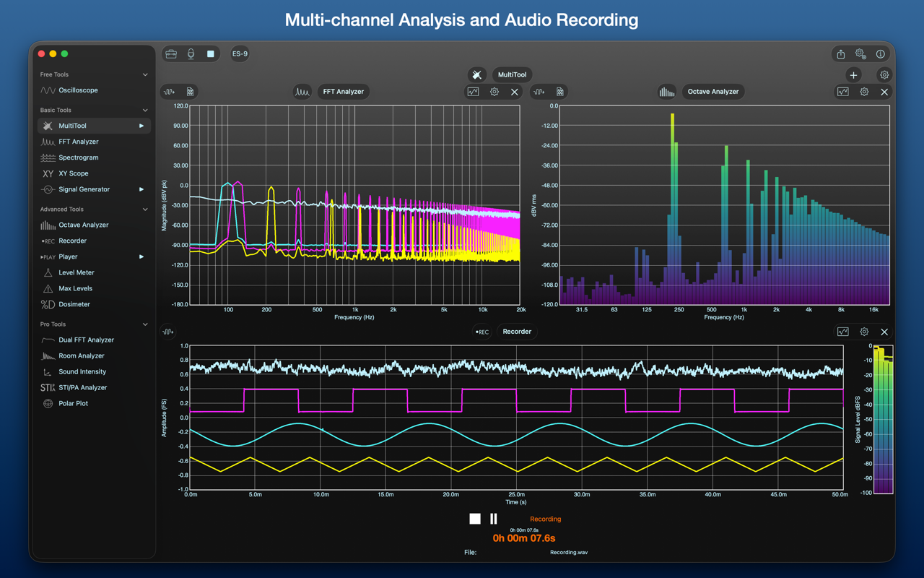The width and height of the screenshot is (924, 578).
Task: Expand the Signal Generator submenu arrow
Action: click(x=141, y=189)
